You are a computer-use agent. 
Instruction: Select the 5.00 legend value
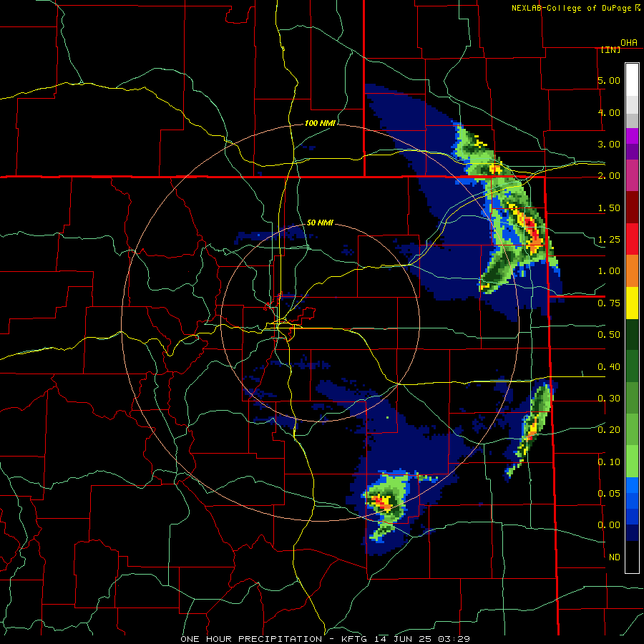609,80
